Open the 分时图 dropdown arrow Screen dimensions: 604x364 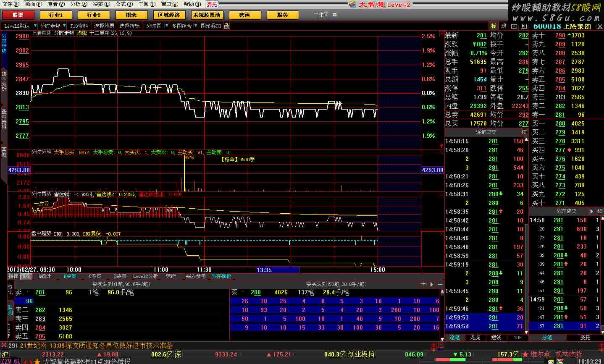point(166,26)
